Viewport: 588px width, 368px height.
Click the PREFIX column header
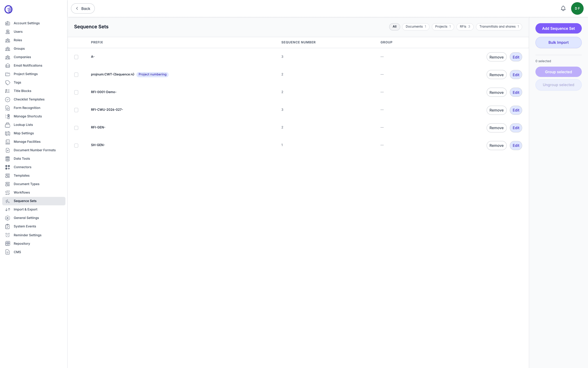[97, 42]
